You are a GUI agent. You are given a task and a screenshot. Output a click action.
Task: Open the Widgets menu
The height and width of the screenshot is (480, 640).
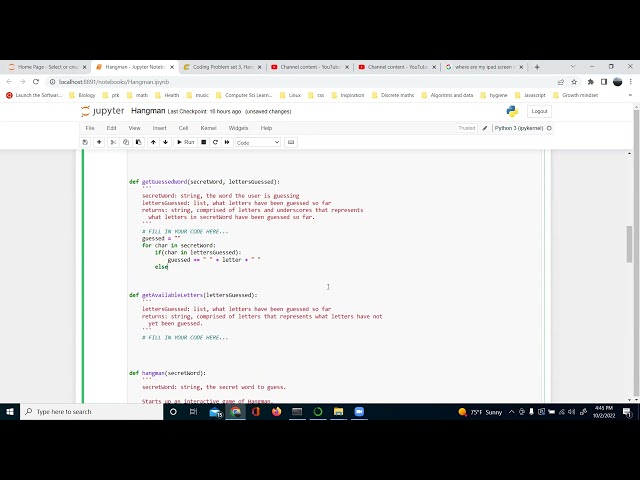pos(238,128)
